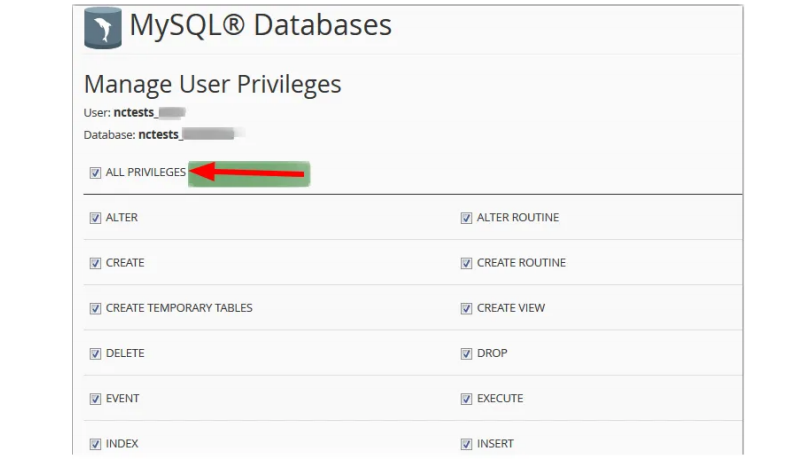Toggle the CREATE VIEW checkbox
The image size is (807, 463).
[466, 308]
